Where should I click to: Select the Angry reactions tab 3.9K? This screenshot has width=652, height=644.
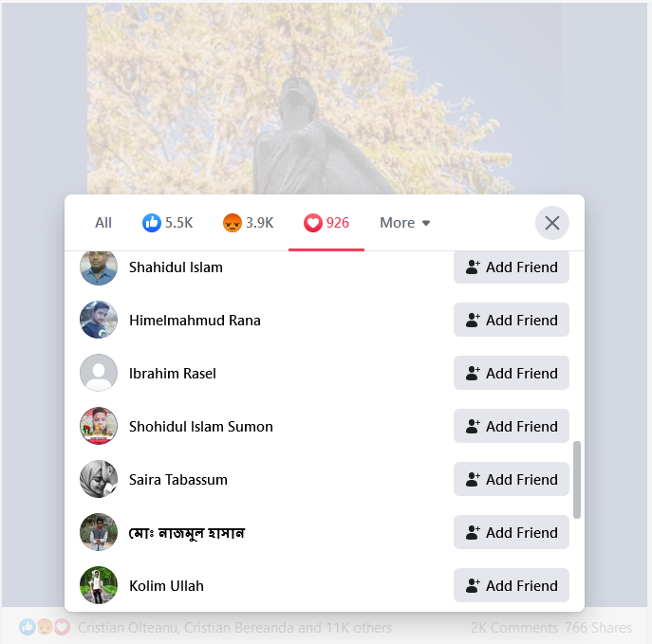[x=249, y=223]
